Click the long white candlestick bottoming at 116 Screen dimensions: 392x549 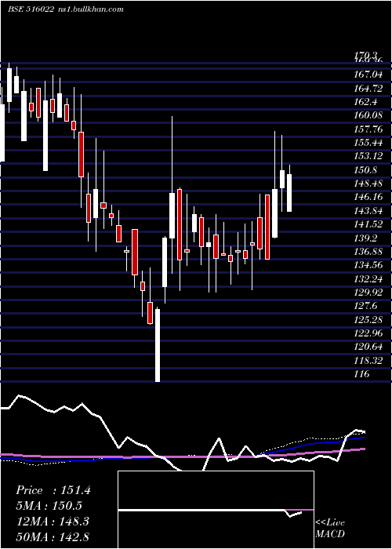(x=158, y=345)
